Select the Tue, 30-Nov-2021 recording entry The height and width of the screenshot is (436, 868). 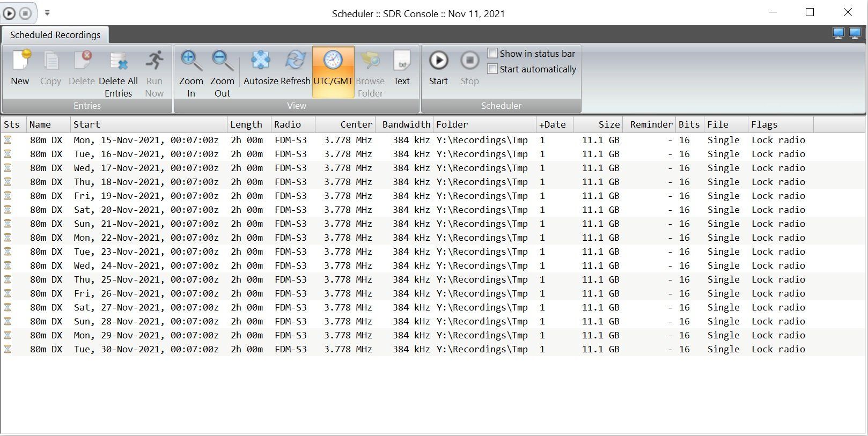coord(433,349)
